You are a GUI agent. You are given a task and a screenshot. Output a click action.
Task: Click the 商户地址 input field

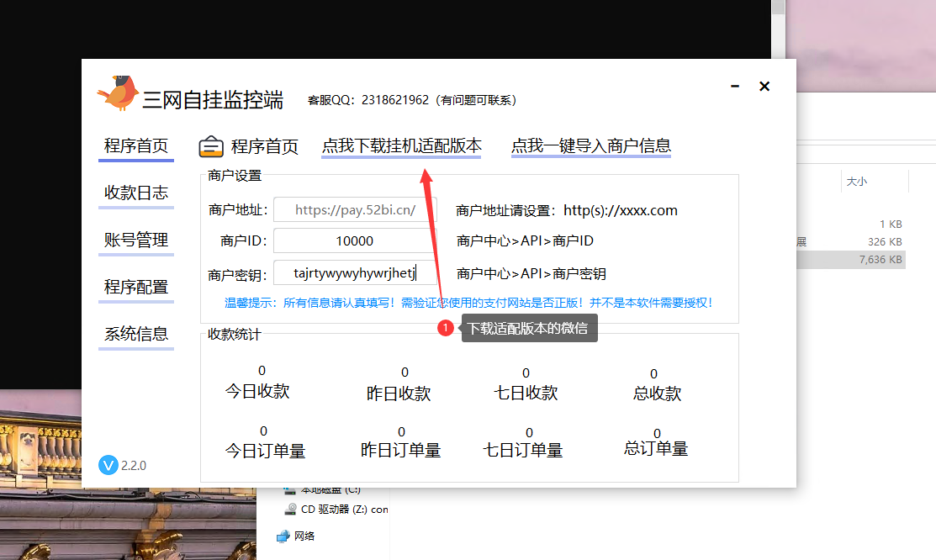(354, 209)
